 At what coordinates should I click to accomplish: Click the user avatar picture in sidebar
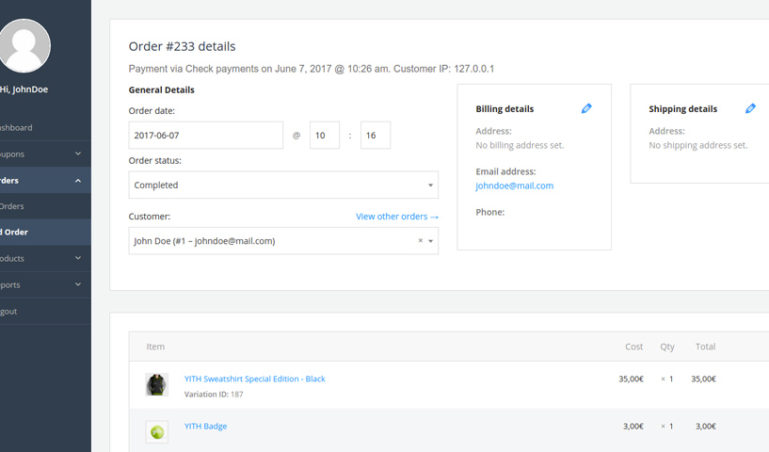[x=25, y=45]
